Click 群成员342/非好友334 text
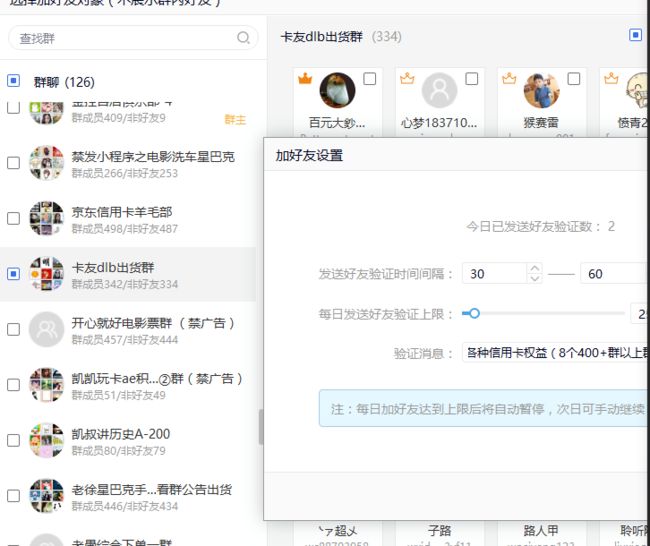Viewport: 650px width, 546px height. pos(125,284)
